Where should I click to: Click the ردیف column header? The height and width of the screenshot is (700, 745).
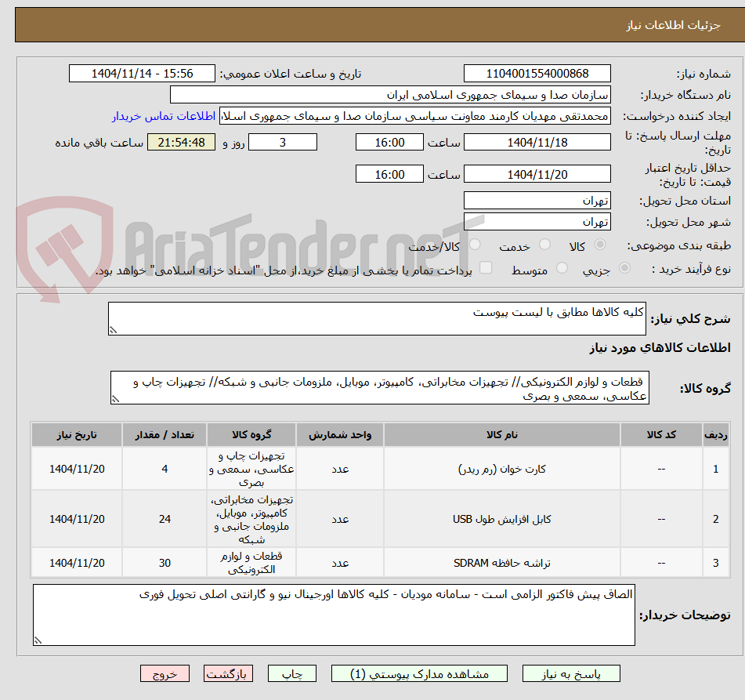pyautogui.click(x=715, y=434)
